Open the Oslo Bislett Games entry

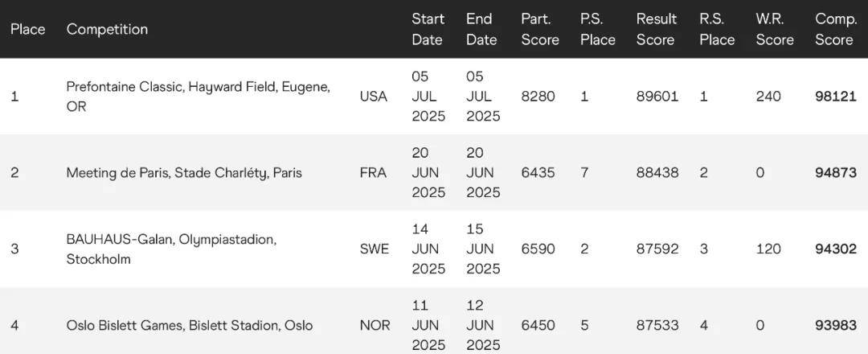[190, 325]
